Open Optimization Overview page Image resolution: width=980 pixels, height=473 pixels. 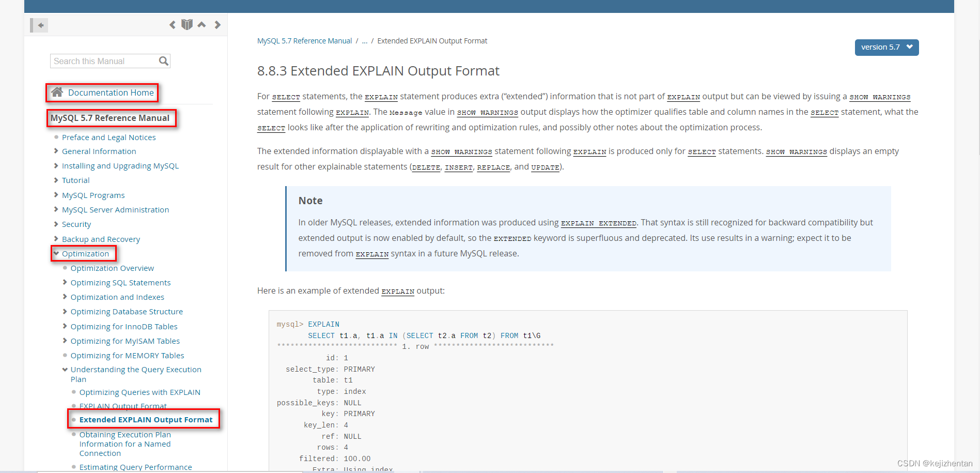113,268
